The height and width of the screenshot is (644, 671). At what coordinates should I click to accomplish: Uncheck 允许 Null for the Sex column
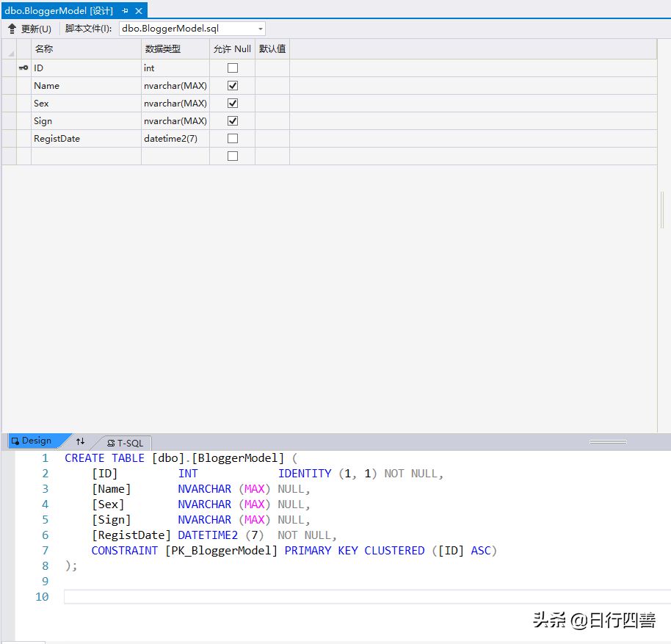pyautogui.click(x=232, y=103)
